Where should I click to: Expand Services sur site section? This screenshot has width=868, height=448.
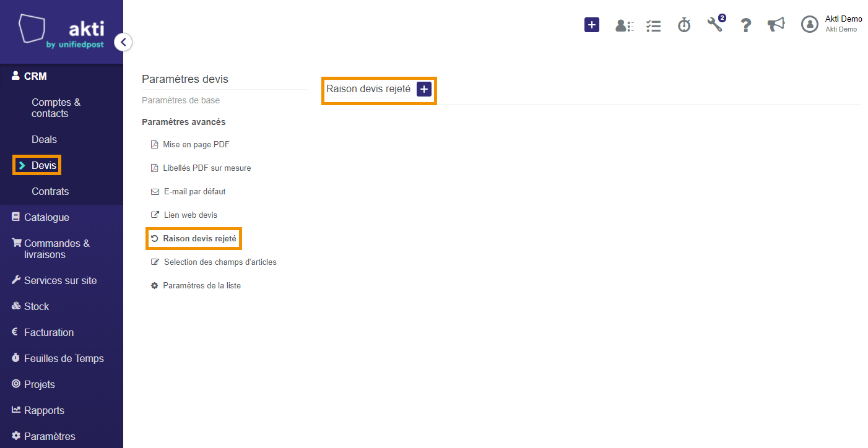61,280
